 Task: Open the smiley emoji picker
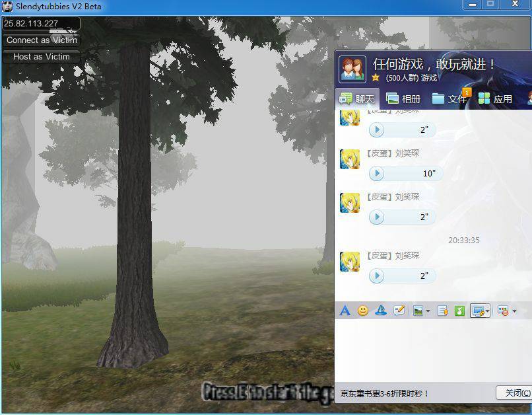coord(363,311)
